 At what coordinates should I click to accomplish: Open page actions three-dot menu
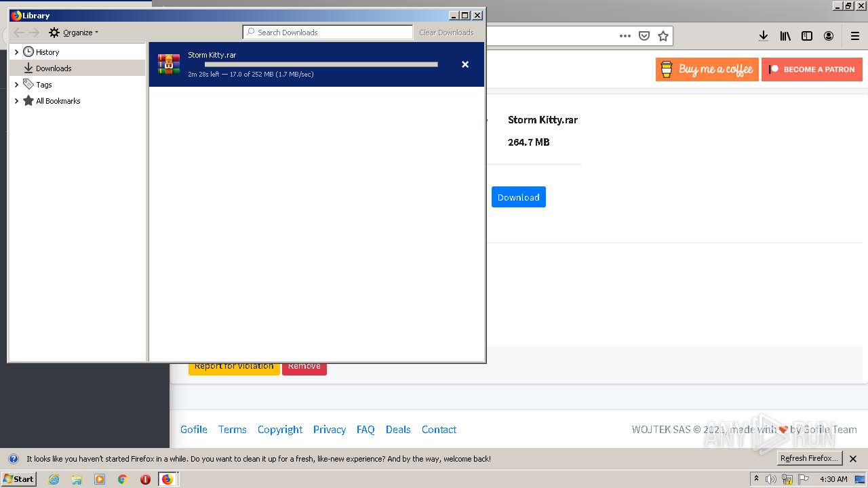(625, 36)
